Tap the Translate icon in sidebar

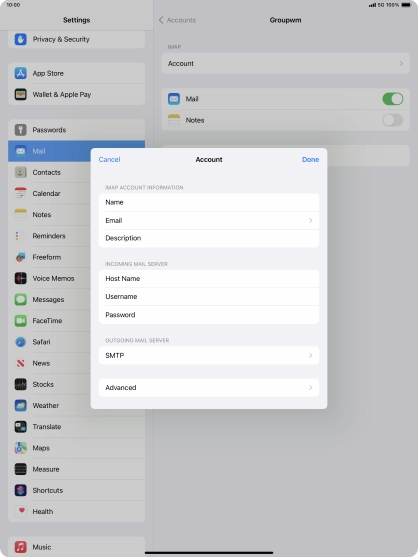21,427
